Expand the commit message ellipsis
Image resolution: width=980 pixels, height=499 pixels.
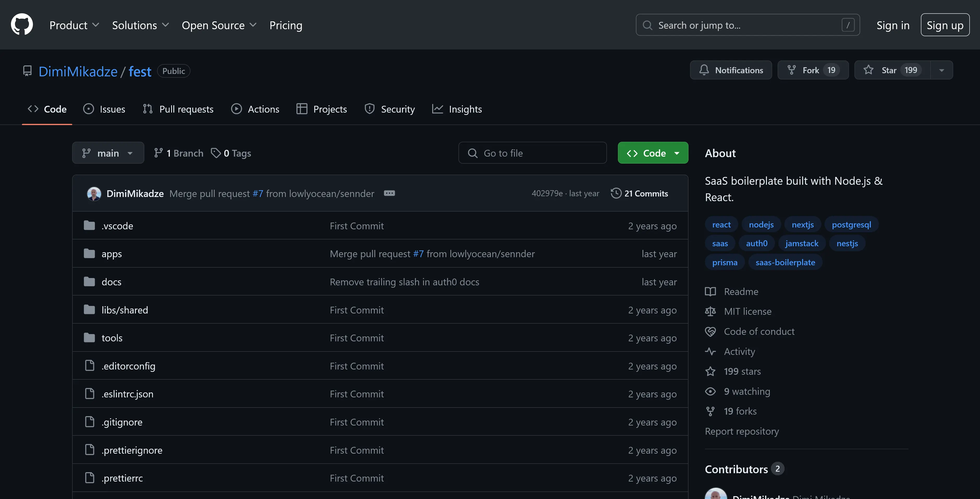click(389, 193)
